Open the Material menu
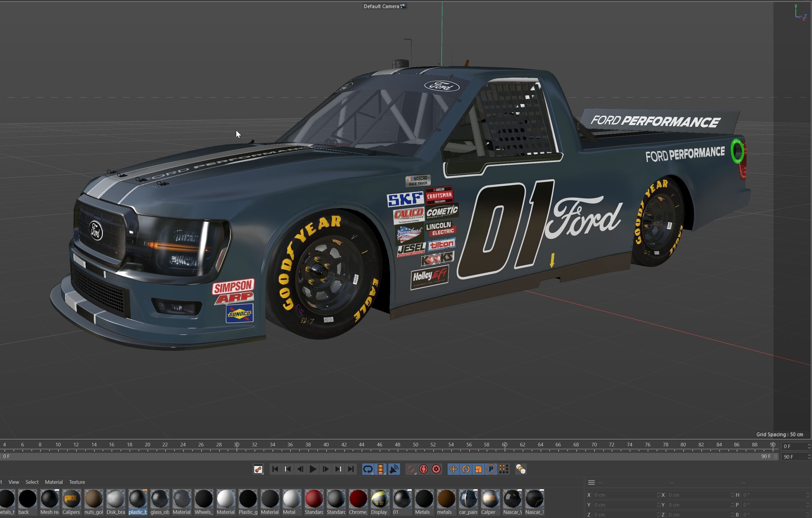 click(54, 482)
